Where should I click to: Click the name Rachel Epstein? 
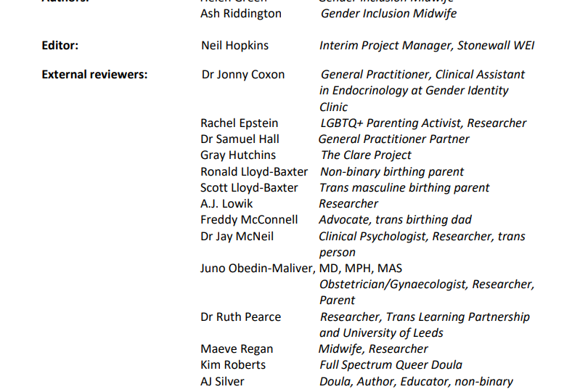pyautogui.click(x=240, y=123)
